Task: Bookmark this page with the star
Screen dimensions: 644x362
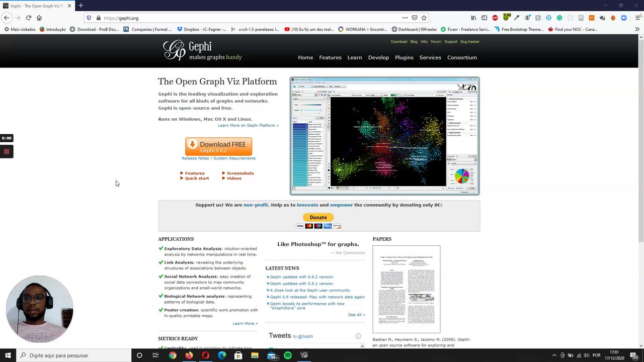Action: click(424, 18)
